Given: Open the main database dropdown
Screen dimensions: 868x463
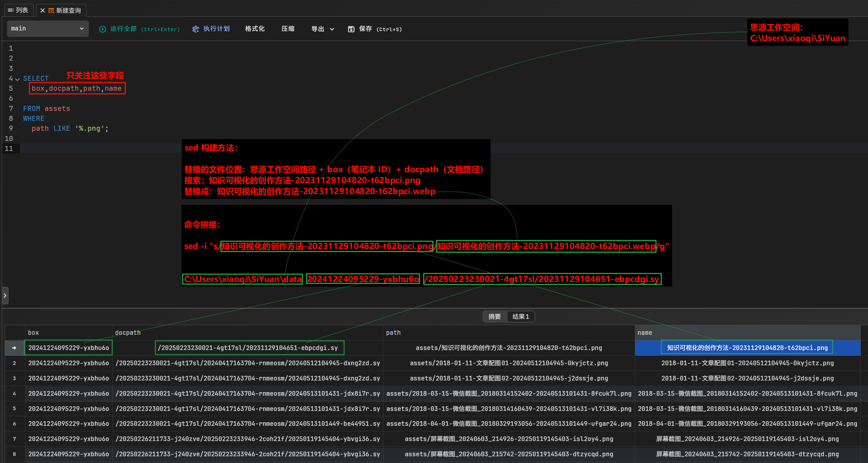Looking at the screenshot, I should pyautogui.click(x=47, y=28).
